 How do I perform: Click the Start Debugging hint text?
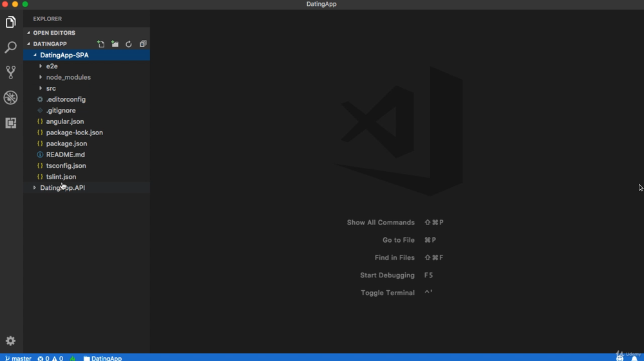tap(387, 275)
